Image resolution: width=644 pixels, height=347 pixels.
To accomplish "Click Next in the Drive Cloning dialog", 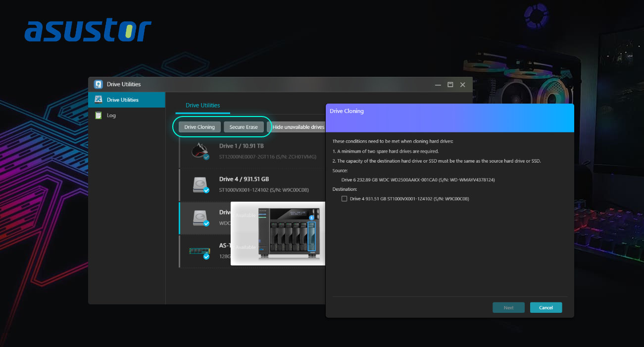I will point(508,308).
